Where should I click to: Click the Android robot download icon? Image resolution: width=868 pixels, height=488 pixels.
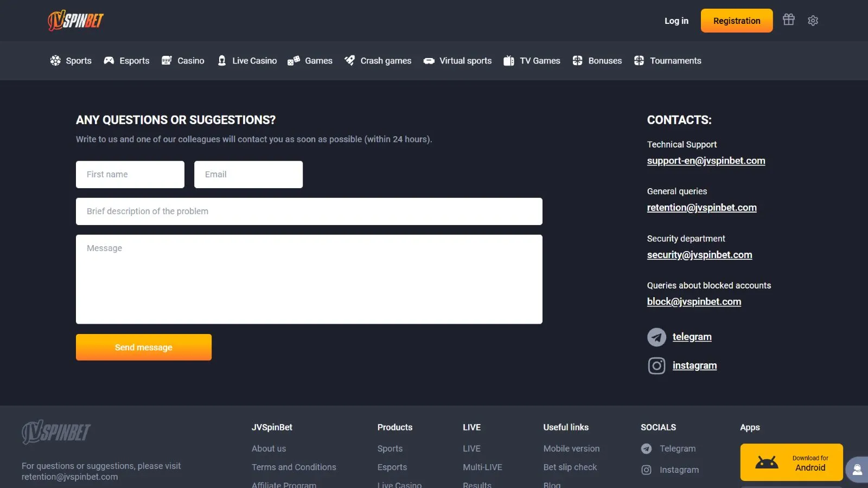coord(767,463)
